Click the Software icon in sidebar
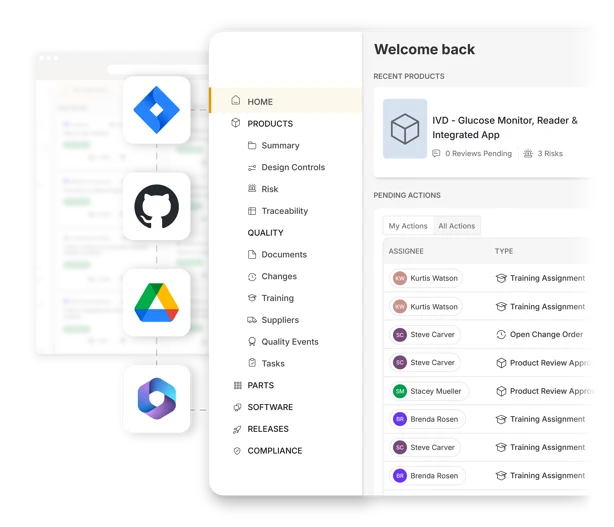The image size is (614, 527). (237, 407)
